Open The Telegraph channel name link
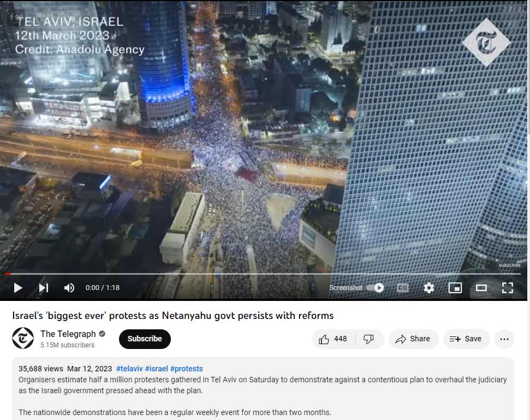530x420 pixels. pyautogui.click(x=68, y=334)
